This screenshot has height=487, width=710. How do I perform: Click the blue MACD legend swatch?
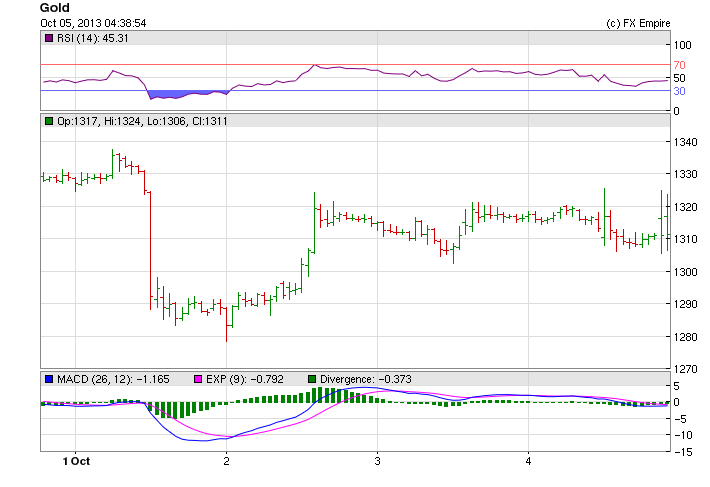coord(49,379)
